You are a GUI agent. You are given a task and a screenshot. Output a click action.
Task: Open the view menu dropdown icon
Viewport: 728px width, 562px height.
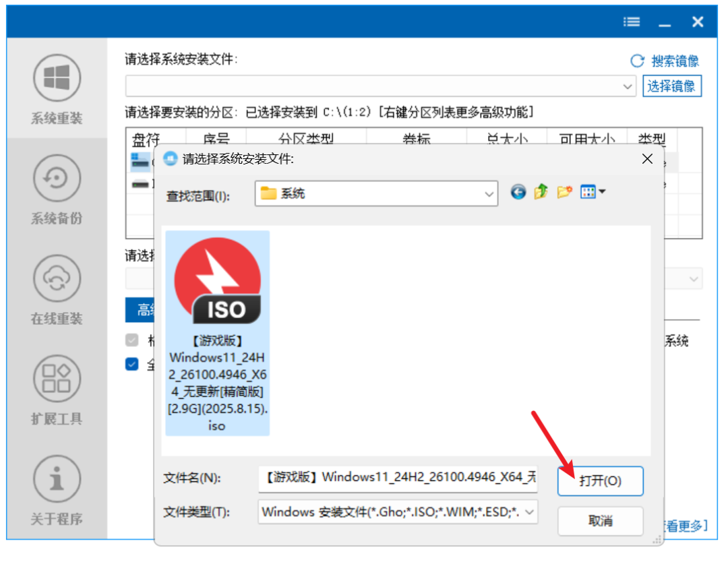click(593, 191)
